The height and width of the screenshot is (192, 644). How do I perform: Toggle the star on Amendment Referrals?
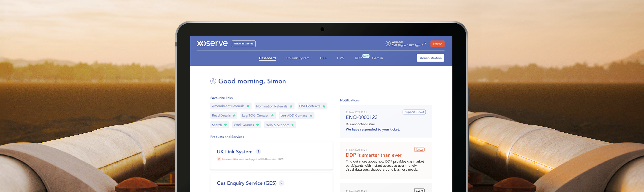[248, 106]
